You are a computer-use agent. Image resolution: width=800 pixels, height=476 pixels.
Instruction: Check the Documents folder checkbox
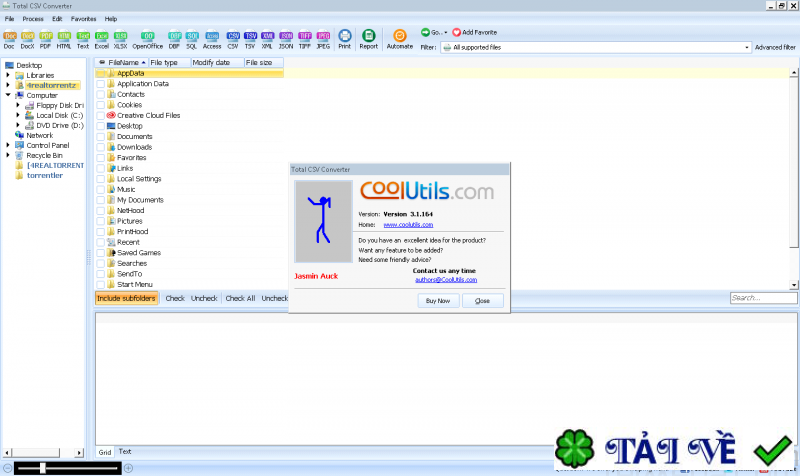(101, 137)
